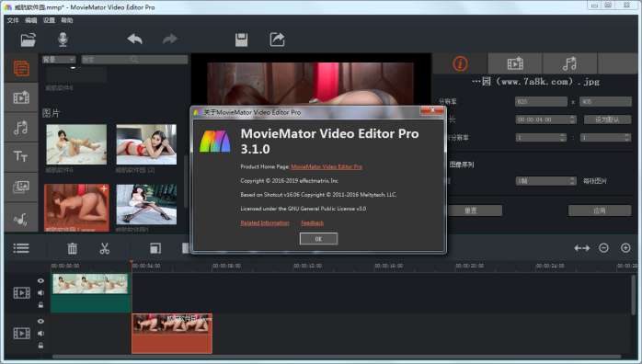Adjust the first aspect ratio stepper
Image resolution: width=642 pixels, height=364 pixels.
(563, 138)
